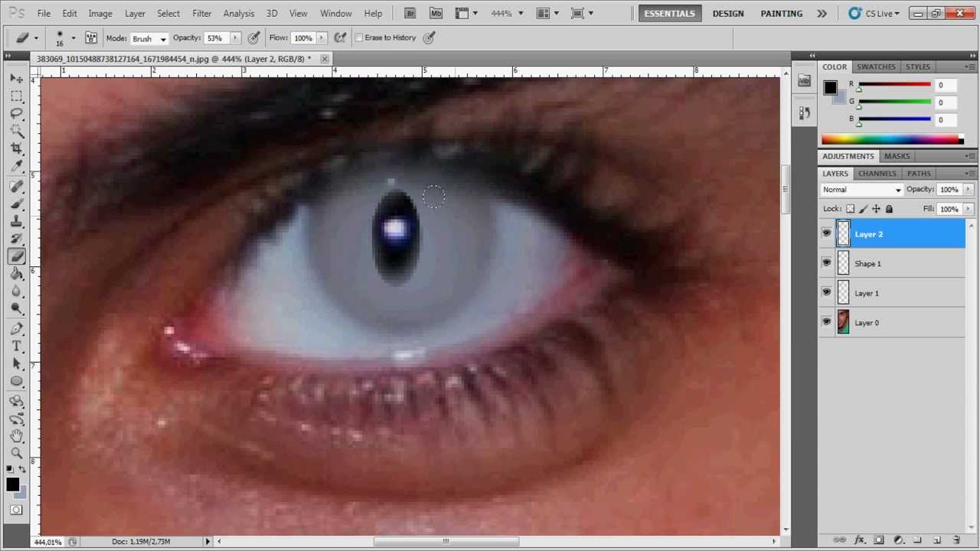Open the Brush Preset picker arrow

tap(73, 38)
